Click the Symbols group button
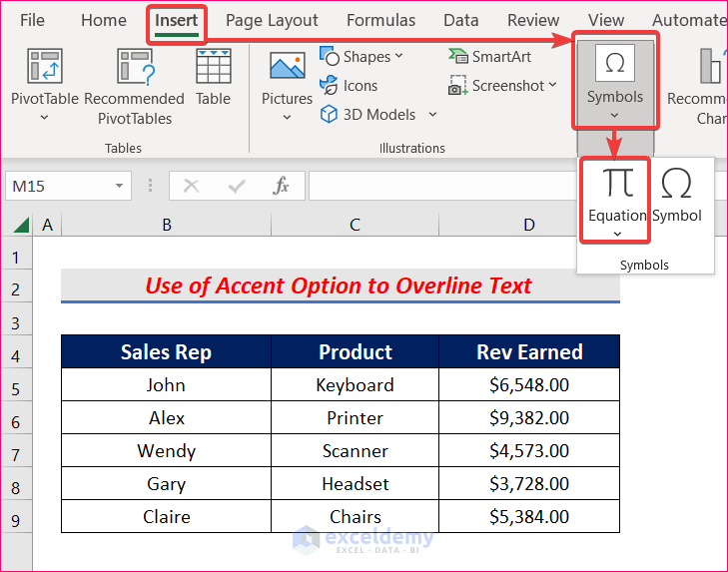The width and height of the screenshot is (728, 572). (x=614, y=80)
